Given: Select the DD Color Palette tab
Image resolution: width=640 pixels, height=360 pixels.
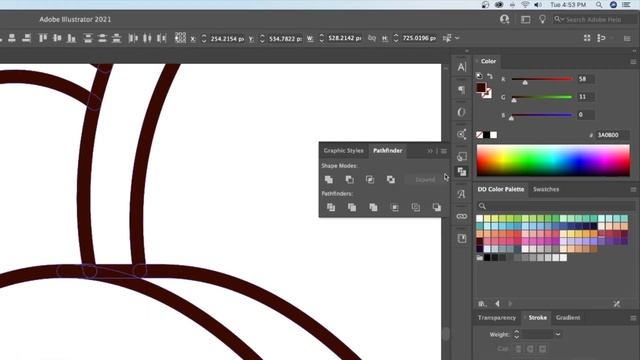Looking at the screenshot, I should coord(500,189).
